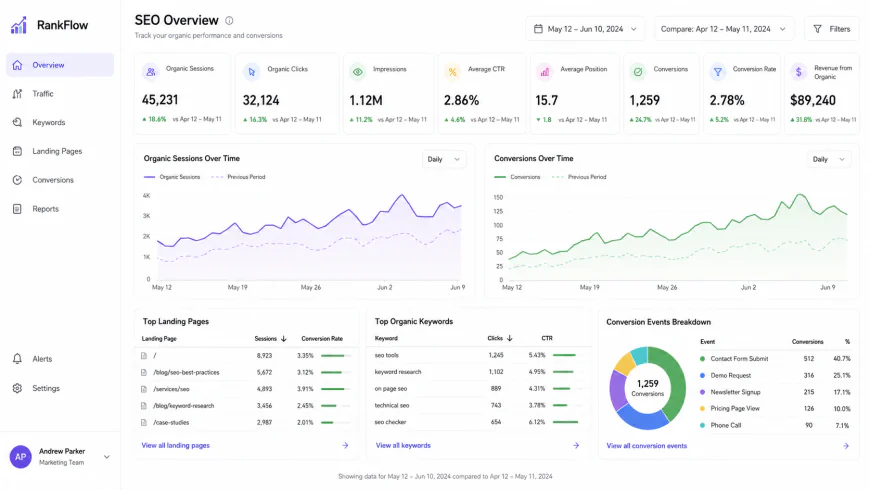The height and width of the screenshot is (490, 870).
Task: Open the /blog/seo-best-practices landing page row
Action: (x=247, y=372)
